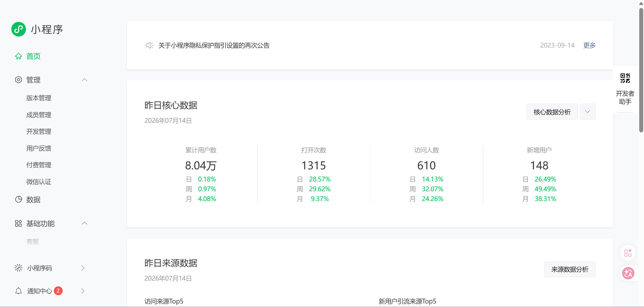Click 访问来源Top5 label
This screenshot has width=644, height=307.
[x=164, y=301]
